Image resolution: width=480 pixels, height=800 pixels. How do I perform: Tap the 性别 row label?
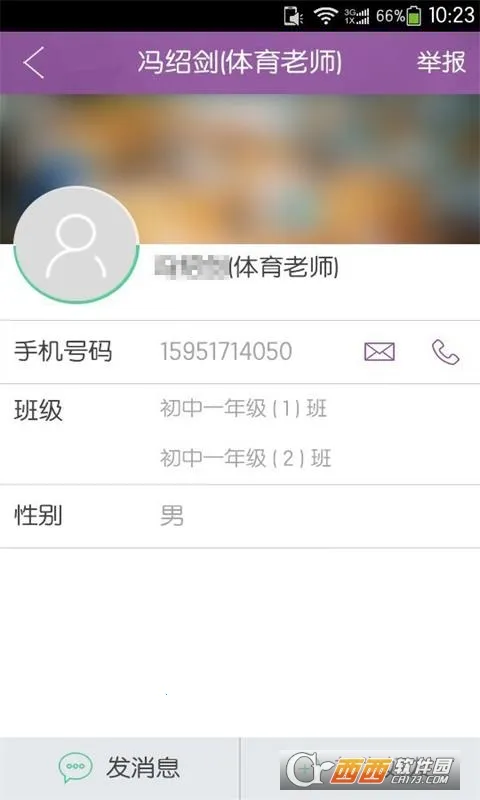(38, 515)
